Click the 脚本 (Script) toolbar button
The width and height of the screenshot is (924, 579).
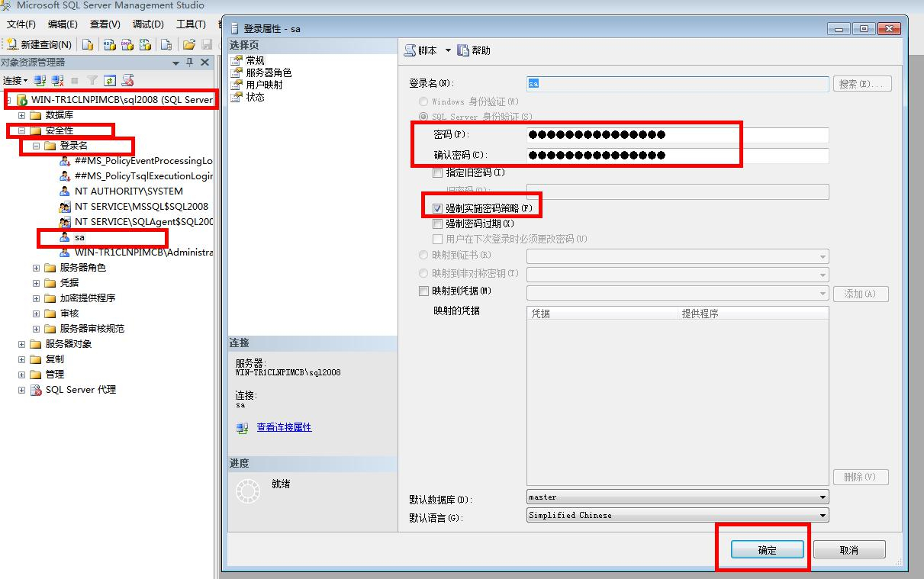click(420, 50)
